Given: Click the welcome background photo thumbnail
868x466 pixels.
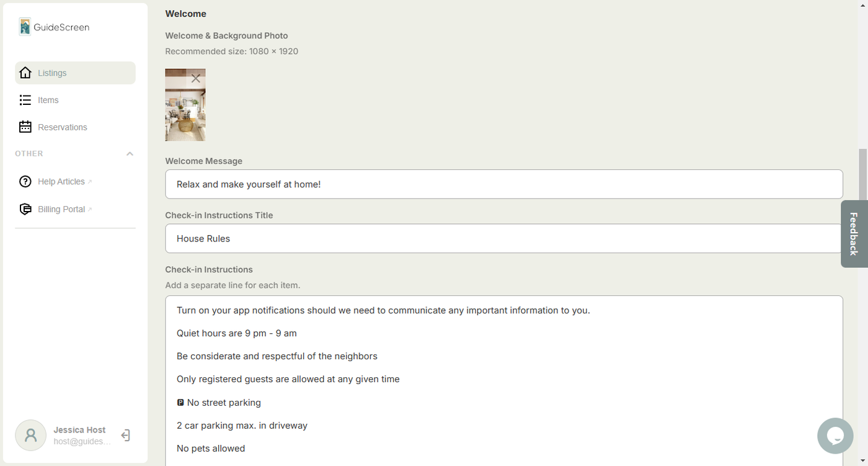Looking at the screenshot, I should pos(185,112).
